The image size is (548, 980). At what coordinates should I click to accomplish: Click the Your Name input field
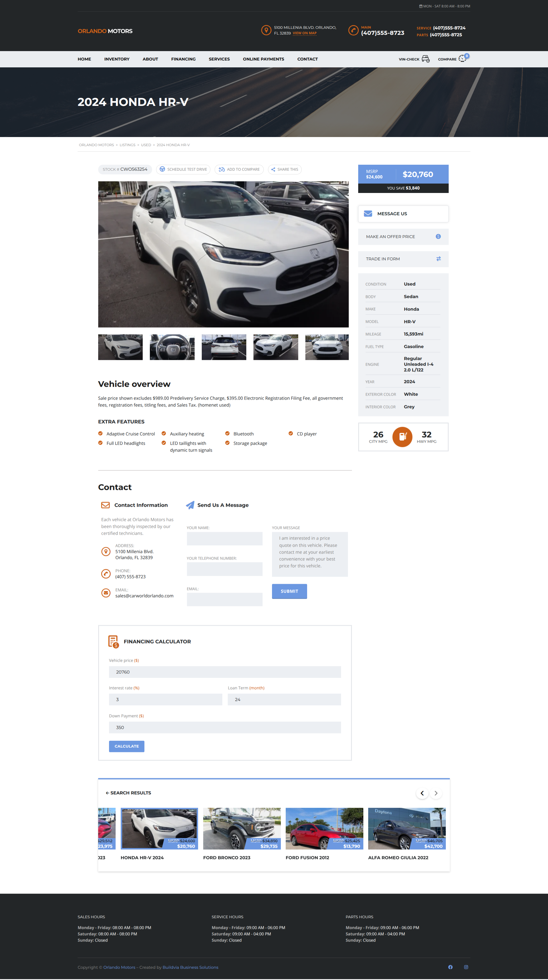click(224, 538)
